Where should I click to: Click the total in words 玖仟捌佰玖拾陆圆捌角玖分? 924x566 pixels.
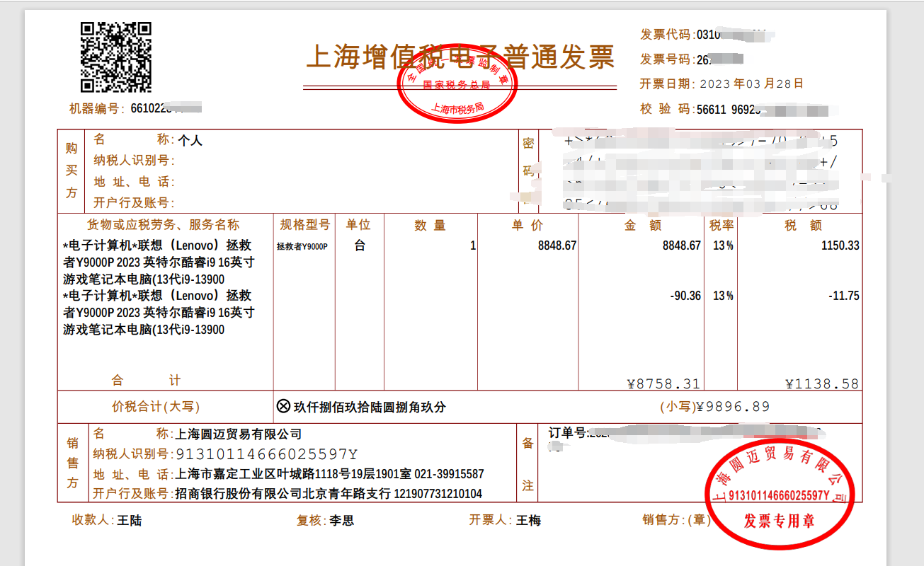pos(370,407)
